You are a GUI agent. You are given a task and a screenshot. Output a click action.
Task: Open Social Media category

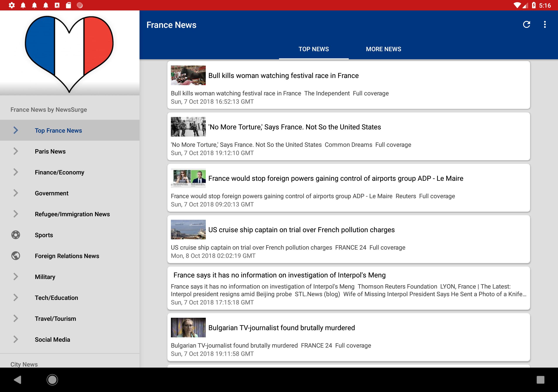(70, 339)
